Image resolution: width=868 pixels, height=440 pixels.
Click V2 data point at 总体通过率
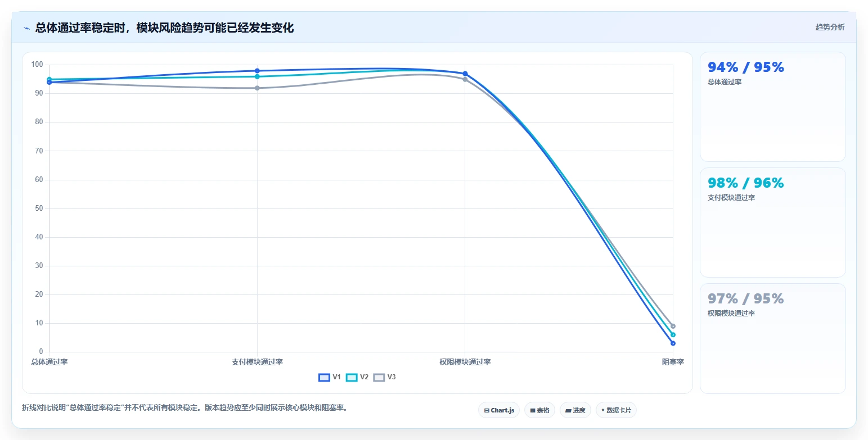click(x=50, y=79)
